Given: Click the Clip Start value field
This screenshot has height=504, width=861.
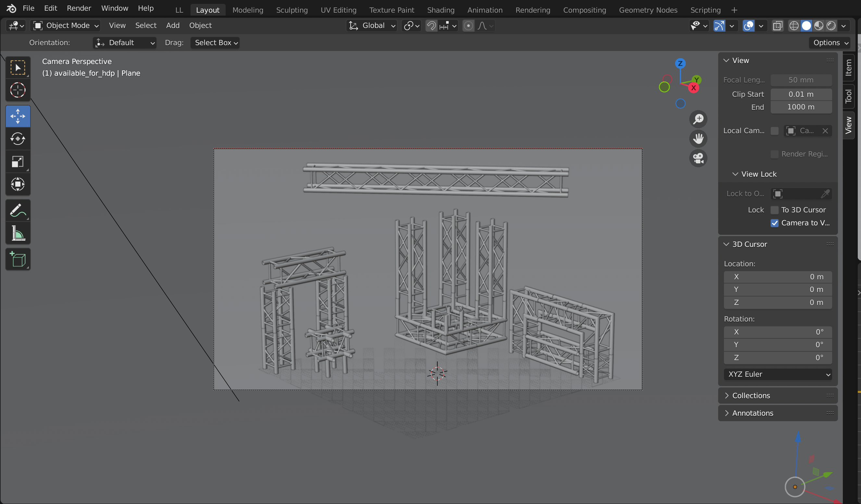Looking at the screenshot, I should point(801,94).
